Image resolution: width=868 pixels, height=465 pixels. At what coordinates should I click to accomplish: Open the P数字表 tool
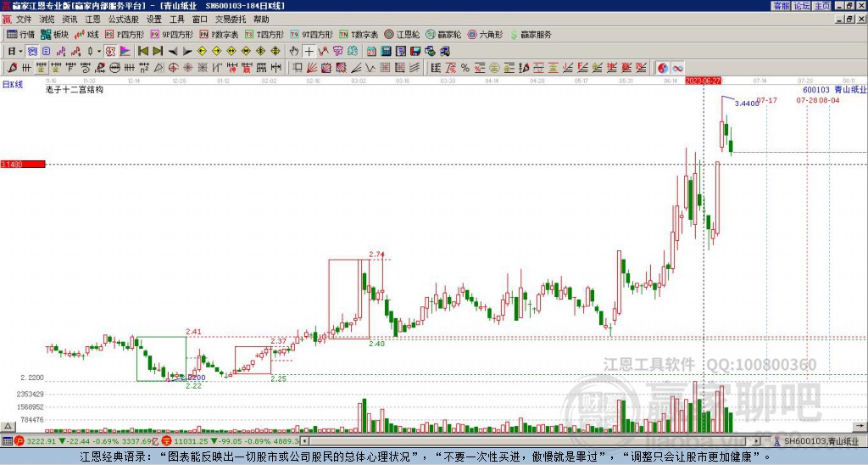pos(219,34)
